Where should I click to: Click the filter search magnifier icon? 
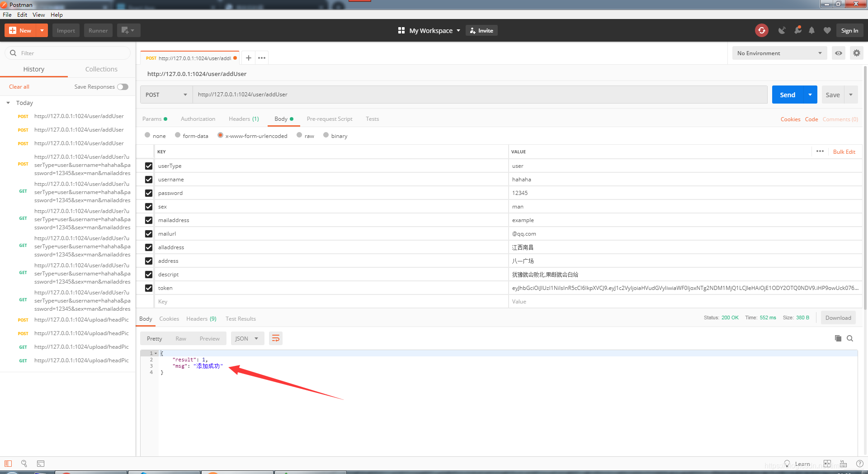pyautogui.click(x=13, y=53)
